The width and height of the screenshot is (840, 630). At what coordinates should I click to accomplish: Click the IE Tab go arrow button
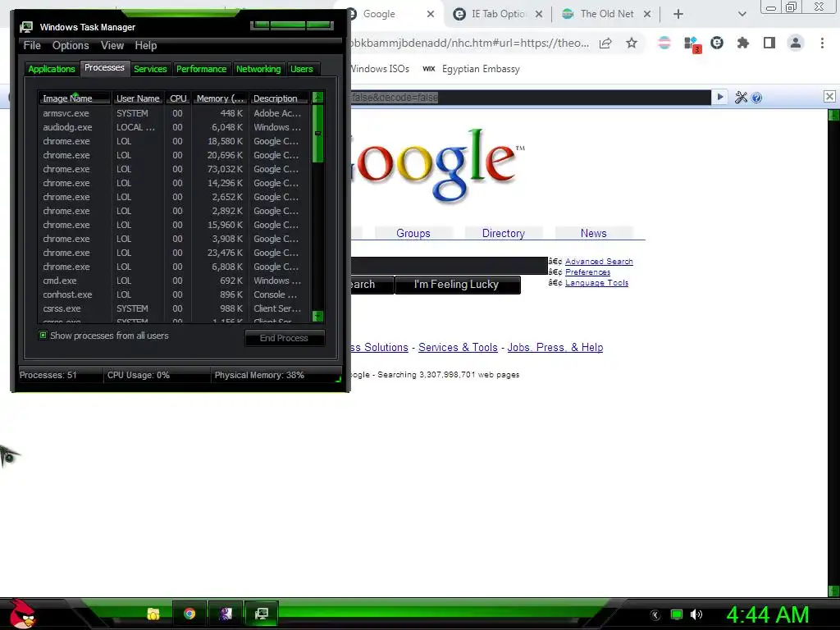click(x=720, y=97)
